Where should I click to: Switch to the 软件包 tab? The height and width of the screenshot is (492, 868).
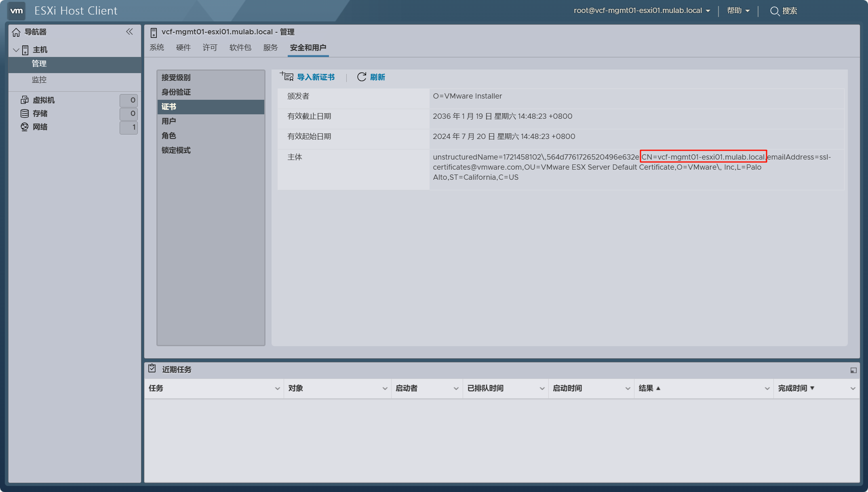(240, 48)
